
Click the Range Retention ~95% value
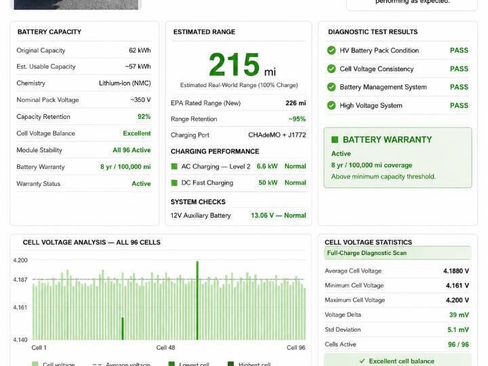[x=297, y=119]
